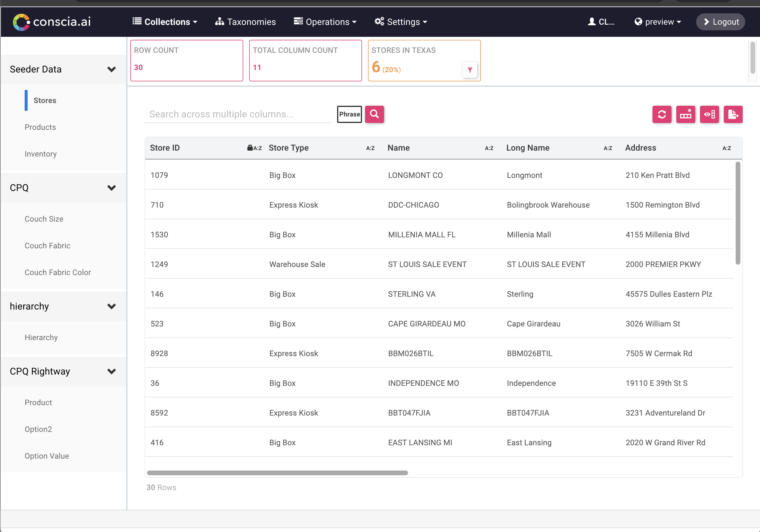Click the Name column header
Viewport: 760px width, 532px height.
click(x=399, y=148)
